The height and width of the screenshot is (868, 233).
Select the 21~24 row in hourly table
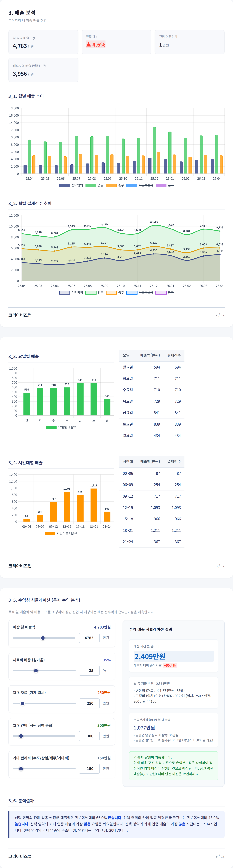point(152,542)
